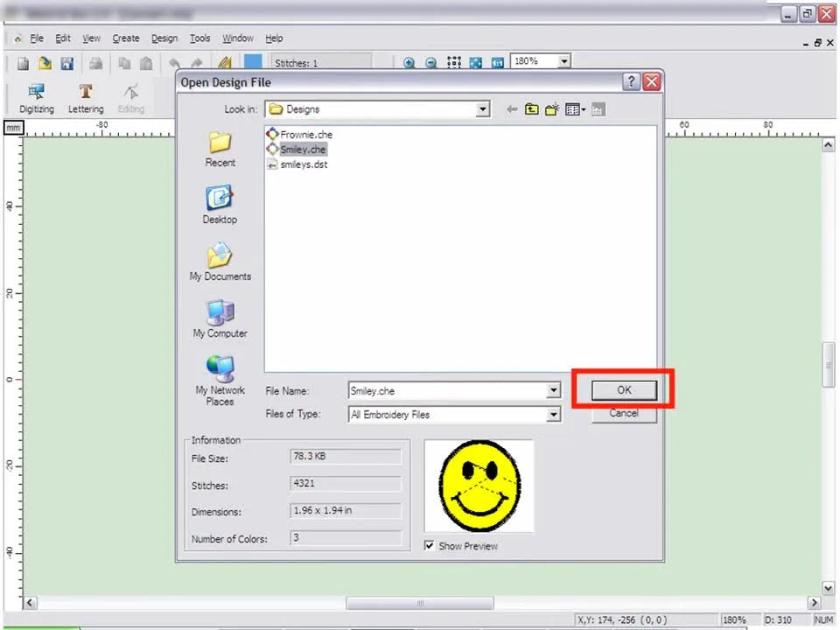840x630 pixels.
Task: Toggle the Show Preview checkbox
Action: (x=429, y=545)
